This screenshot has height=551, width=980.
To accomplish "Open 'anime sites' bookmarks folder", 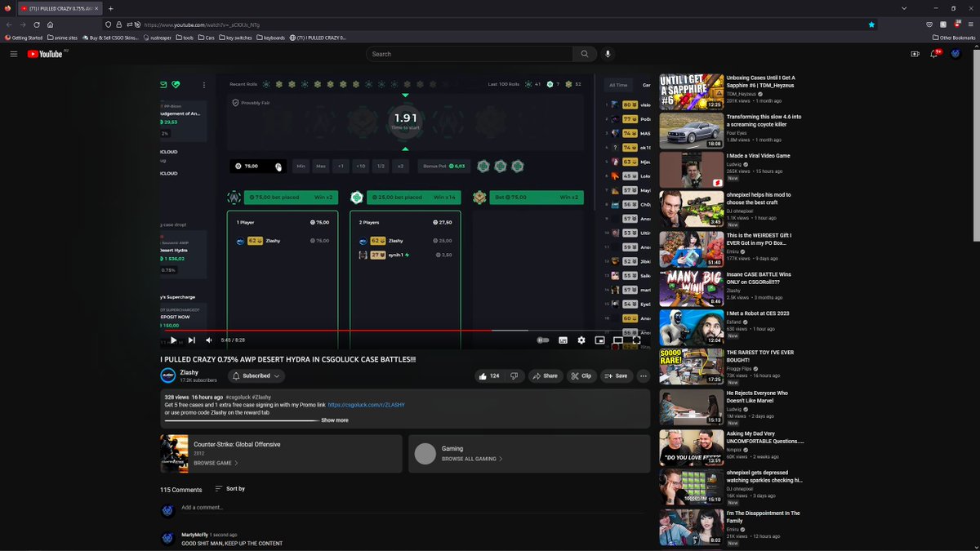I will pyautogui.click(x=63, y=38).
